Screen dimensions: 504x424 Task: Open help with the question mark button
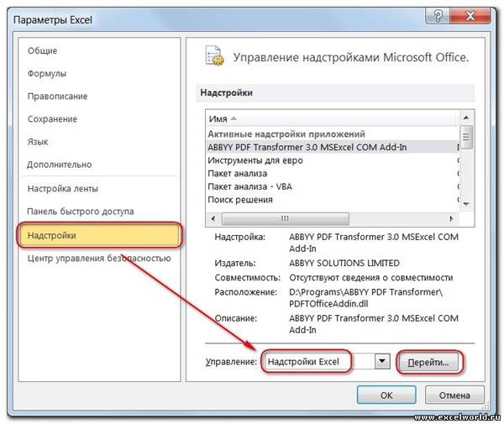pyautogui.click(x=438, y=15)
